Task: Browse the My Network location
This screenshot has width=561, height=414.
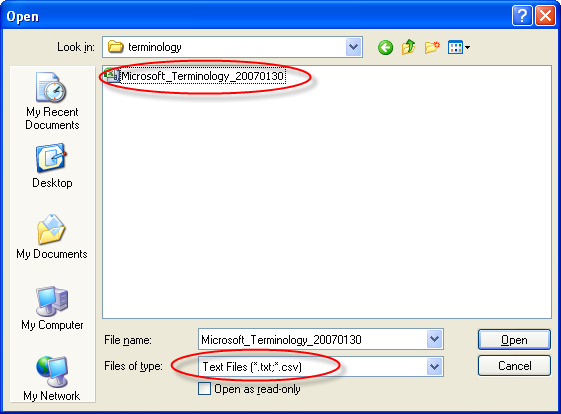Action: tap(52, 379)
